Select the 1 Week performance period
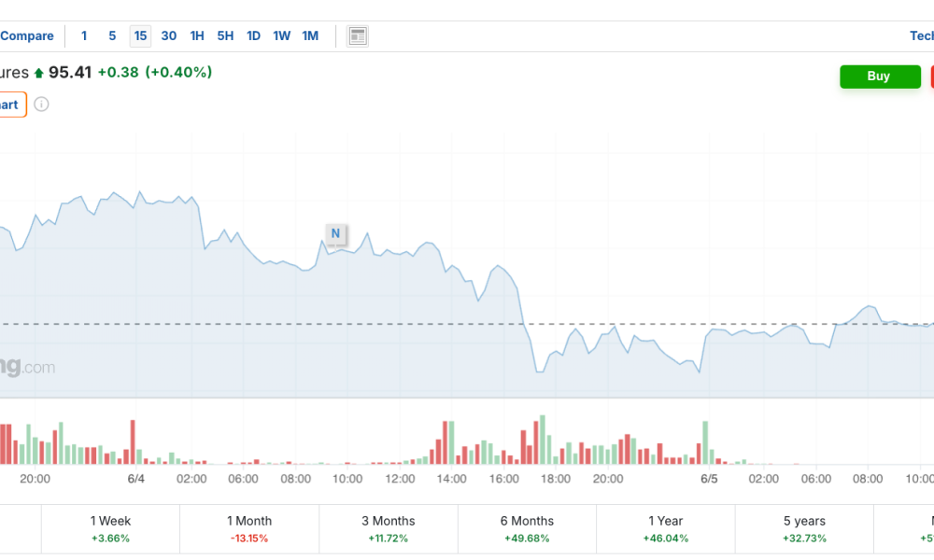934x560 pixels. click(110, 529)
